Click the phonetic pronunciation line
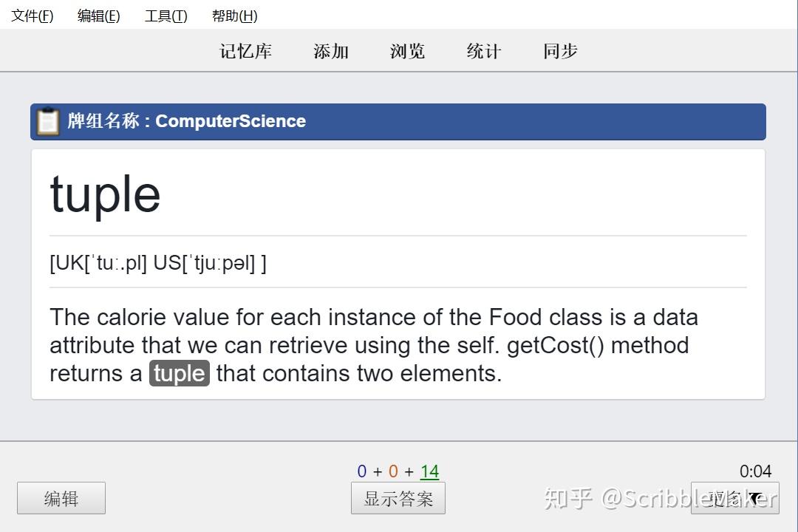Image resolution: width=798 pixels, height=532 pixels. pos(158,262)
